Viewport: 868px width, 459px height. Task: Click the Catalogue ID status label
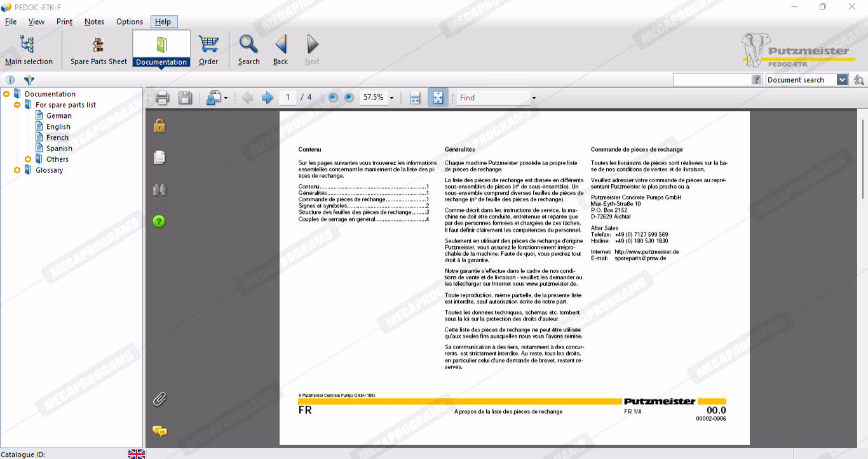tap(23, 454)
